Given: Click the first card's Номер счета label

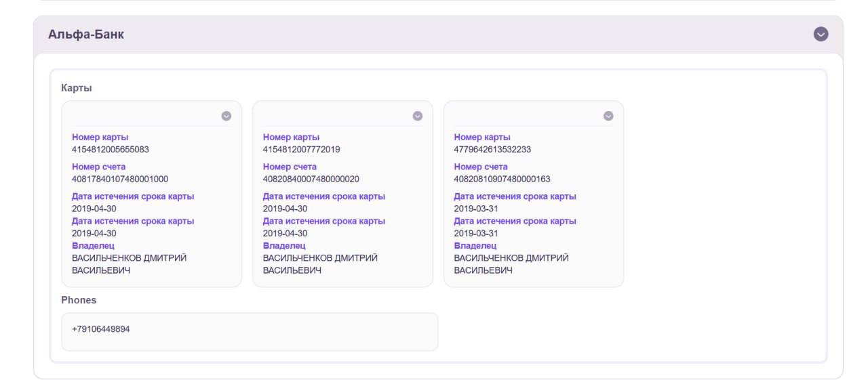Looking at the screenshot, I should (x=98, y=167).
